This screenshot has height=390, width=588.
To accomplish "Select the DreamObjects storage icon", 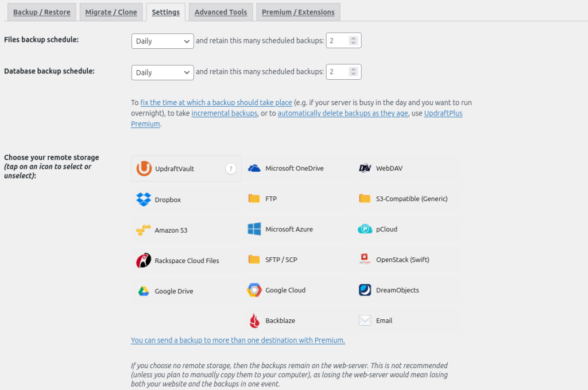I will tap(365, 290).
